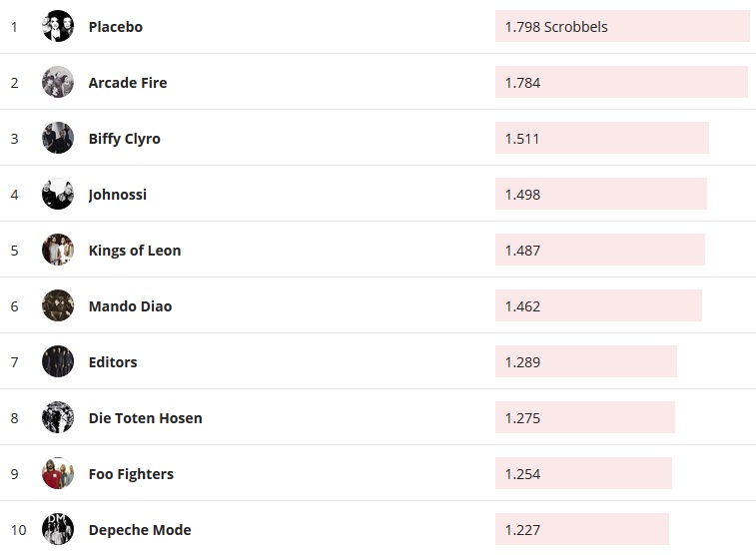The image size is (756, 555).
Task: Click Placebo's round artist avatar
Action: point(58,27)
